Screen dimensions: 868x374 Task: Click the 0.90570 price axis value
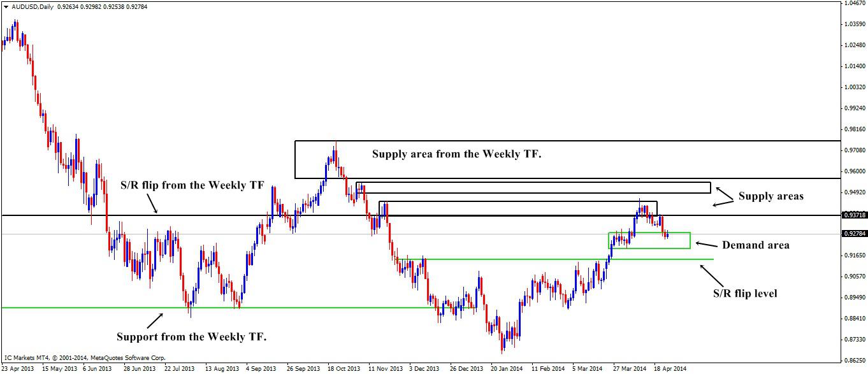point(855,277)
